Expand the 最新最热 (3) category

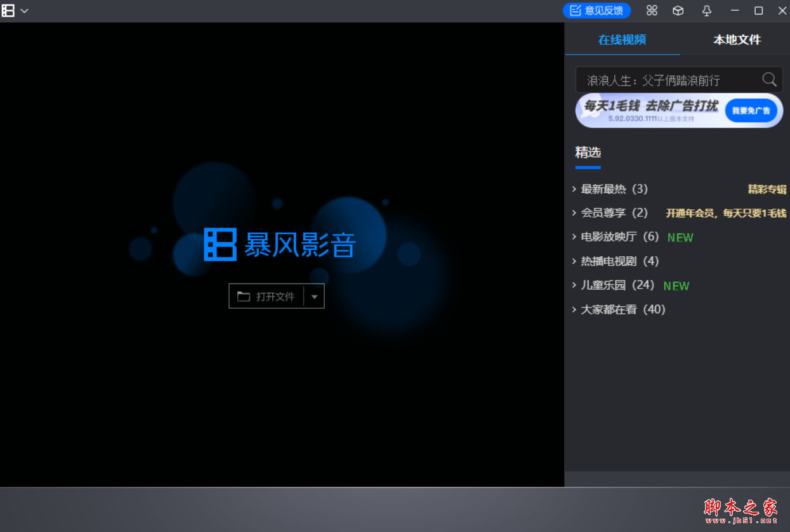609,189
